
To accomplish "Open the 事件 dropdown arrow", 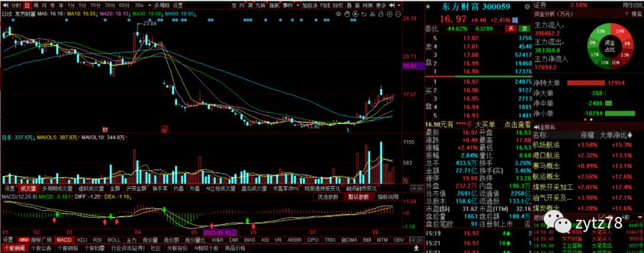I will [296, 5].
